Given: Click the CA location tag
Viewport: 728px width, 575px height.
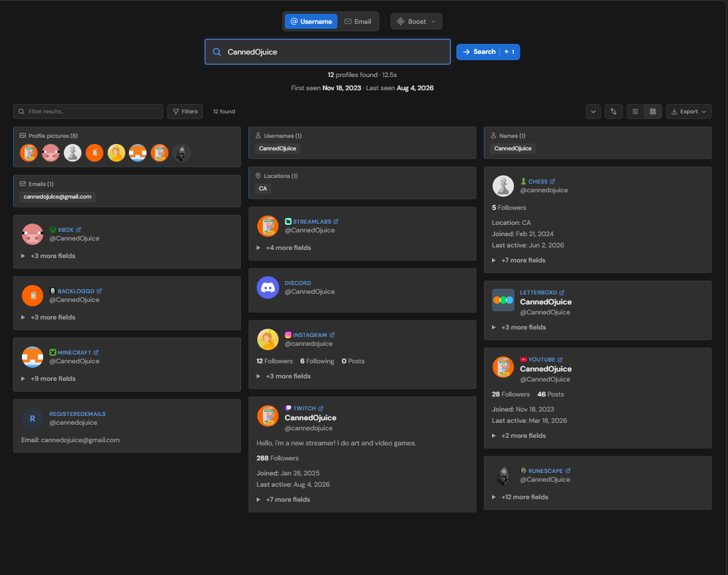Looking at the screenshot, I should click(x=263, y=189).
